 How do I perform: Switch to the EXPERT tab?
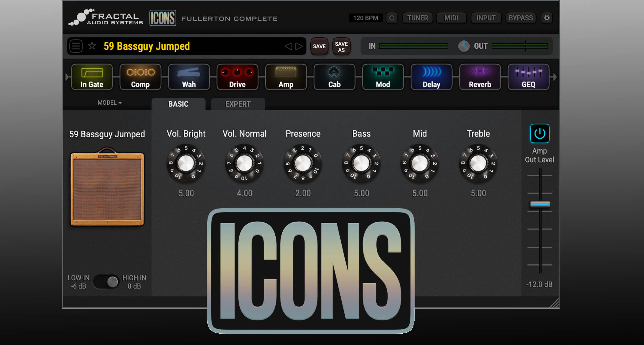pyautogui.click(x=238, y=104)
